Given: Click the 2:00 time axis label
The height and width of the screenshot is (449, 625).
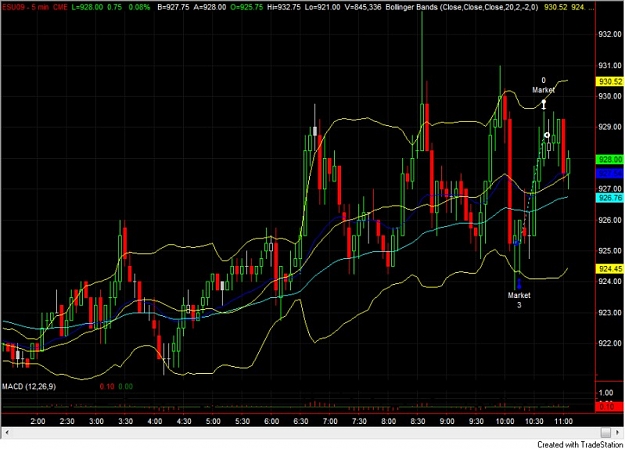Looking at the screenshot, I should tap(38, 421).
